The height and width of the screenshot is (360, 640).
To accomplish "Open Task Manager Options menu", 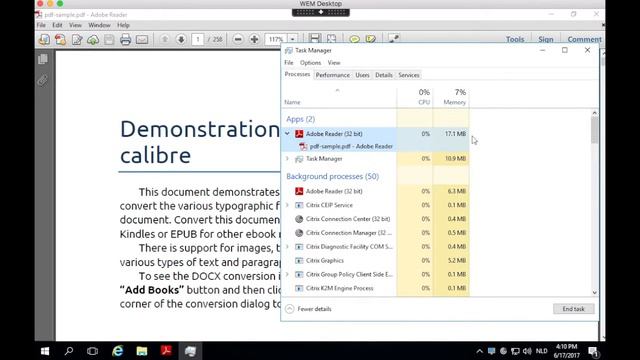I will tap(310, 63).
